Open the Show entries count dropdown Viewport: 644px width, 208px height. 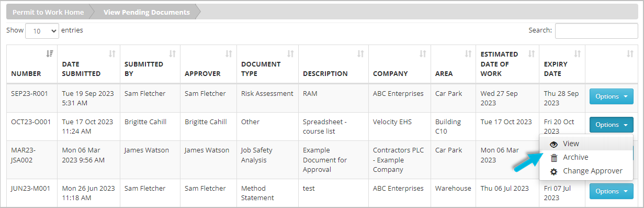(42, 31)
